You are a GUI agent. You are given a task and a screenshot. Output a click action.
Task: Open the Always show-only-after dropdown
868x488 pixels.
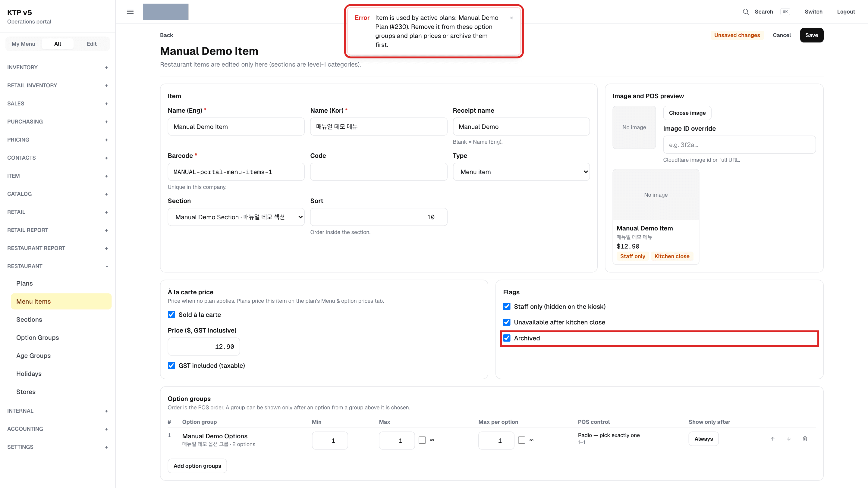[703, 439]
